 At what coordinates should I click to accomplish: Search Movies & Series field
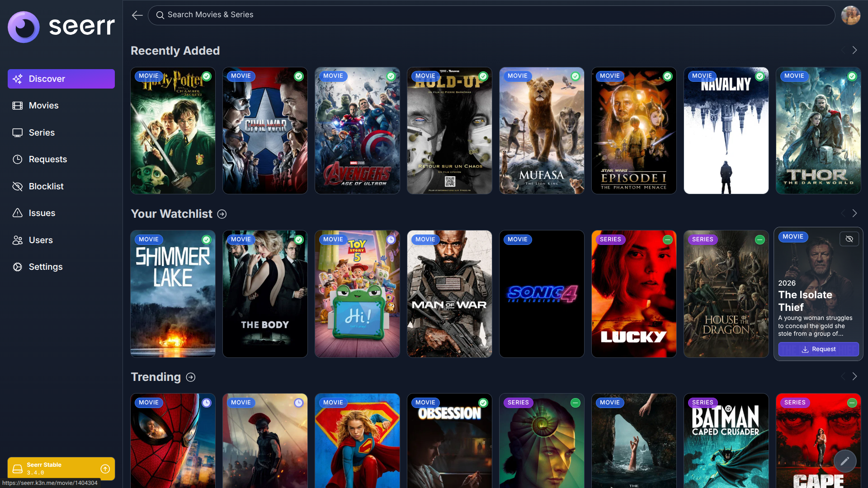[491, 15]
